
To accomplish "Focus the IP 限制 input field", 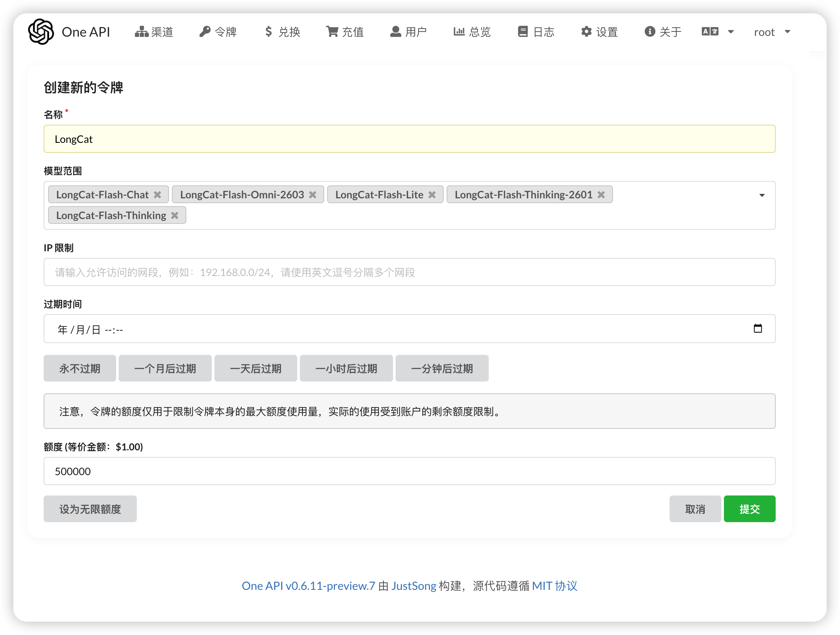I will (x=409, y=272).
